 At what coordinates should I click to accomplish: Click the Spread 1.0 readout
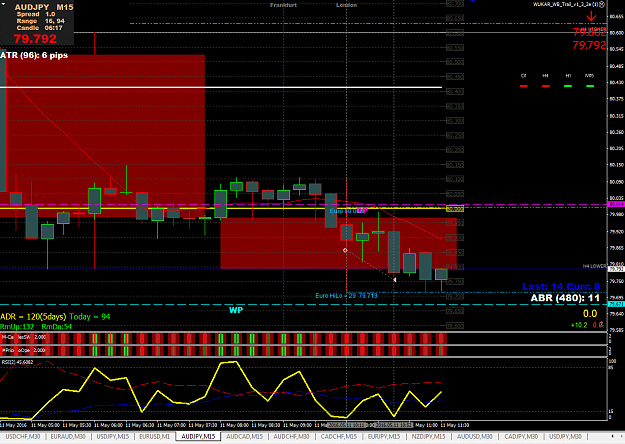coord(36,14)
